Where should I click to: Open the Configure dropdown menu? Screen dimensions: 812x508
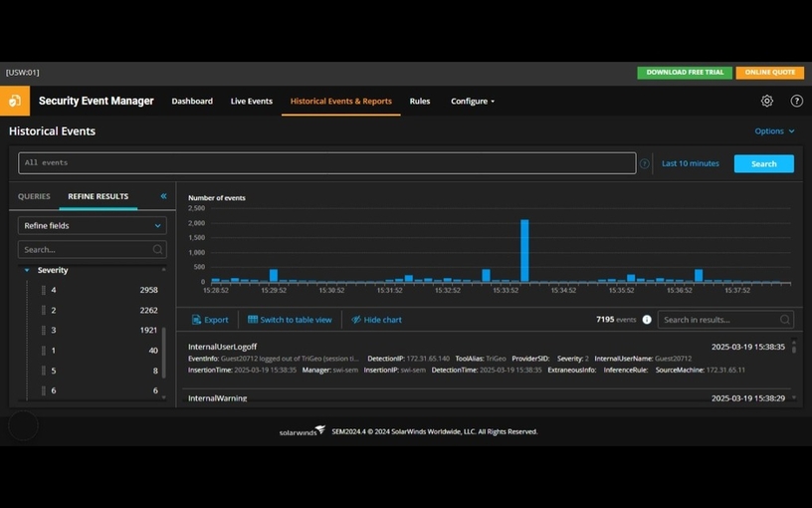point(473,101)
